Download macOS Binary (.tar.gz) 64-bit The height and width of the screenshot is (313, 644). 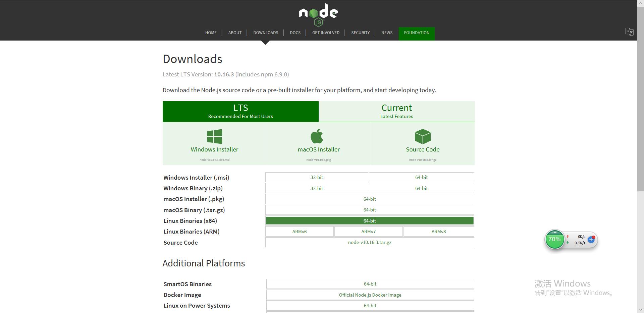[370, 210]
